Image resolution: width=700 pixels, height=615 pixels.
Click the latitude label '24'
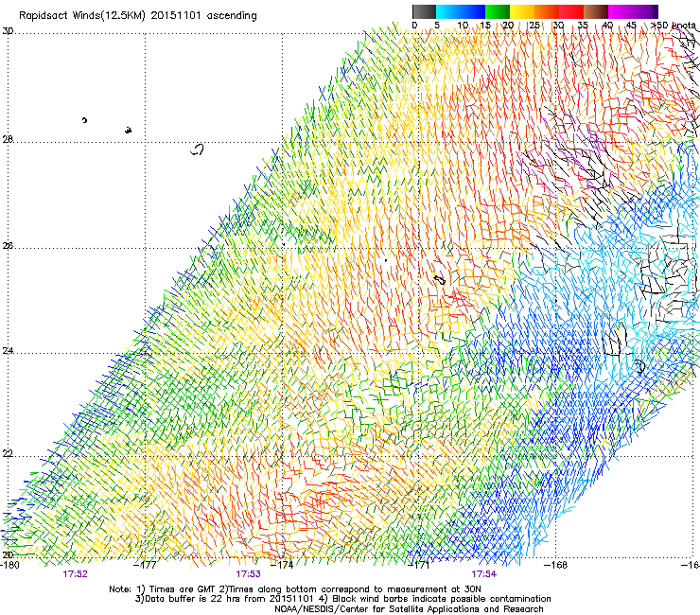coord(8,351)
